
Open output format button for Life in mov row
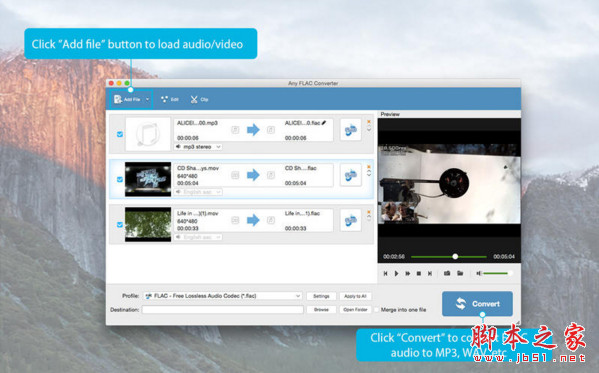[350, 220]
